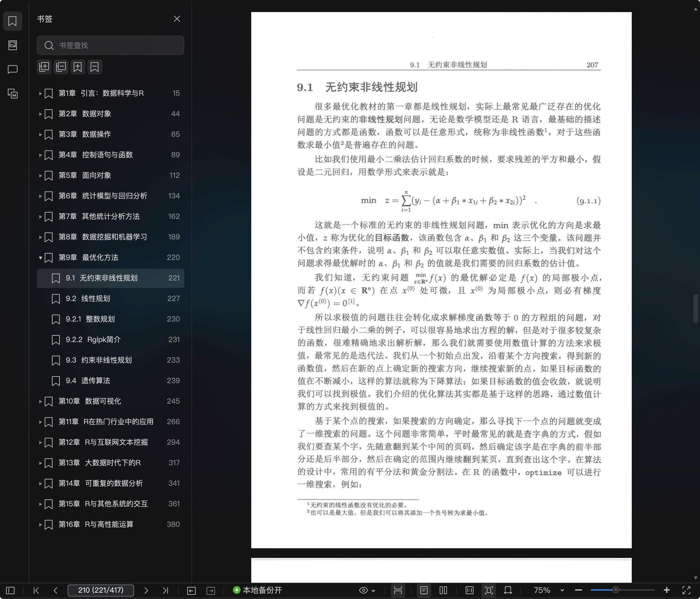The image size is (700, 599).
Task: Go to next page
Action: (x=146, y=591)
